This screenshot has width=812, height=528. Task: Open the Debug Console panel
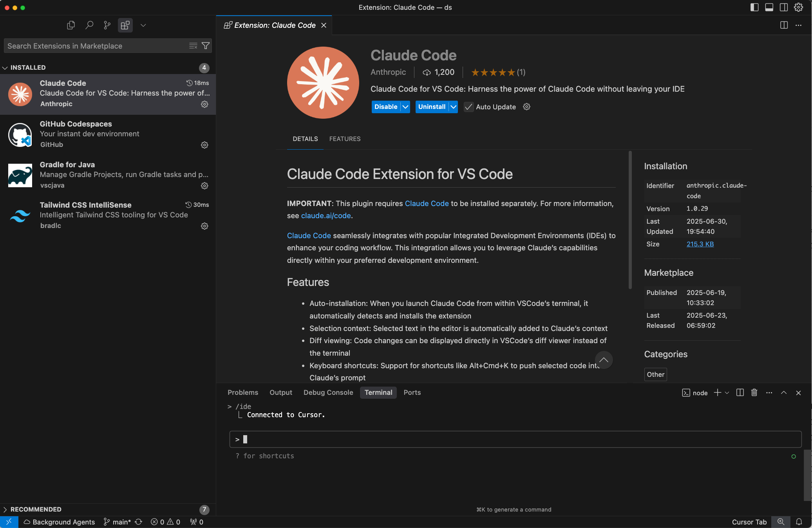(328, 392)
